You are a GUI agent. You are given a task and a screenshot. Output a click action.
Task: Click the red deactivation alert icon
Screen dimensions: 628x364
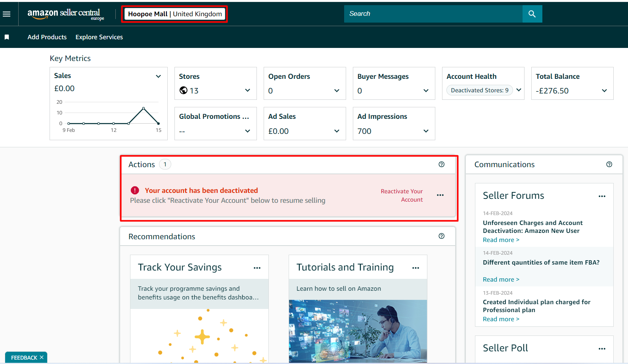click(135, 191)
